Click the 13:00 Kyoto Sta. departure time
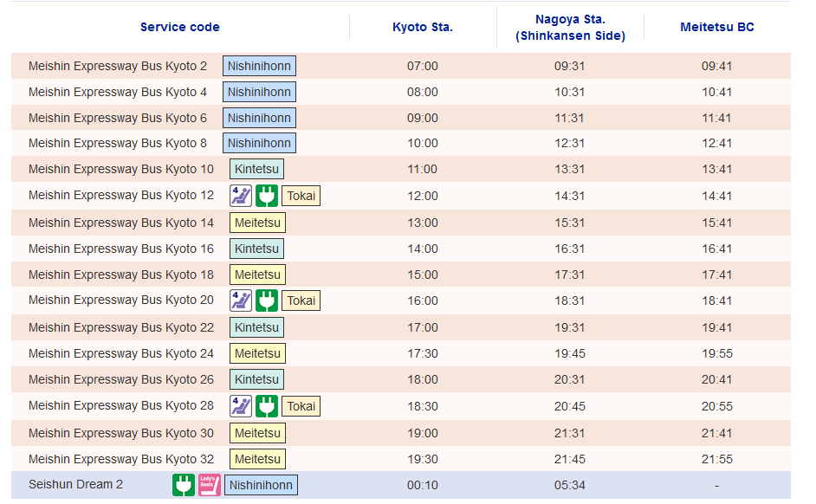Image resolution: width=816 pixels, height=504 pixels. click(x=423, y=223)
